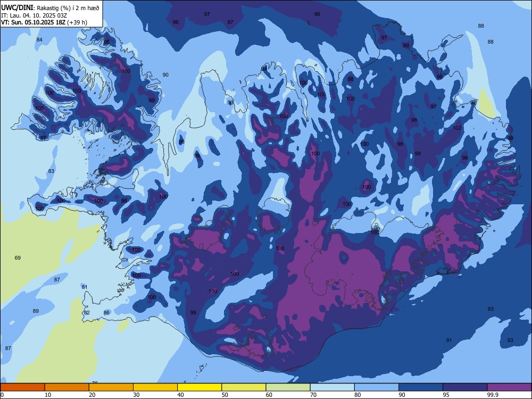This screenshot has height=399, width=532.
Task: Select the dark blue 90–95 legend swatch
Action: pos(421,387)
